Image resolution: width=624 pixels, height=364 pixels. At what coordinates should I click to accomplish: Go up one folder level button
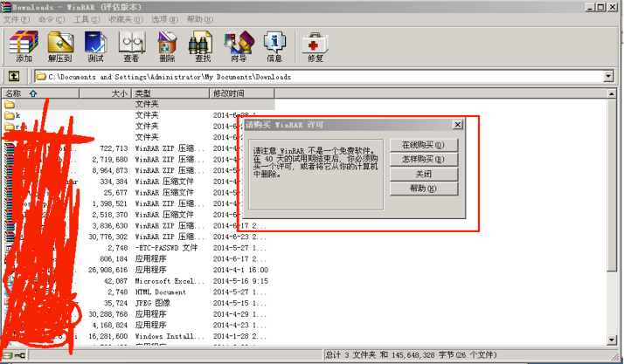pos(14,76)
